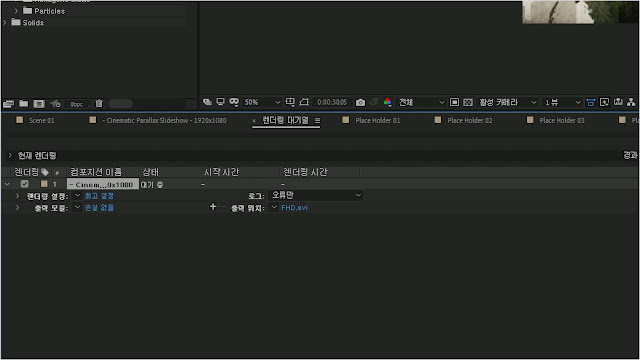Viewport: 640px width, 360px height.
Task: Open the 최고 설정 render settings link
Action: tap(99, 196)
